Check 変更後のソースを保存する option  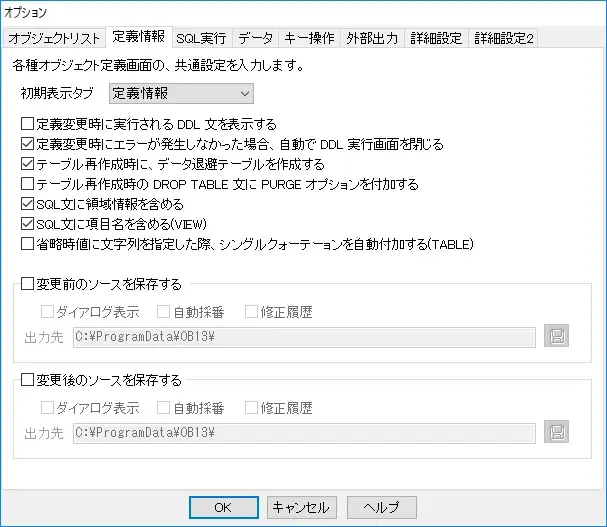[28, 381]
